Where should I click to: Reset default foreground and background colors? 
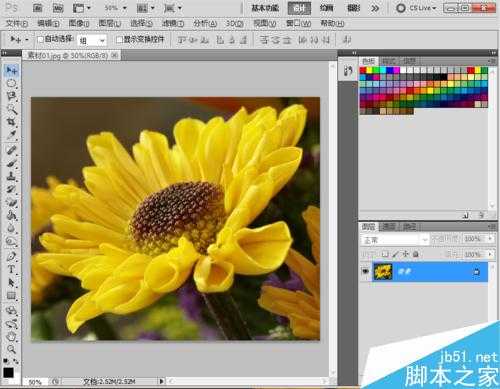pyautogui.click(x=6, y=361)
